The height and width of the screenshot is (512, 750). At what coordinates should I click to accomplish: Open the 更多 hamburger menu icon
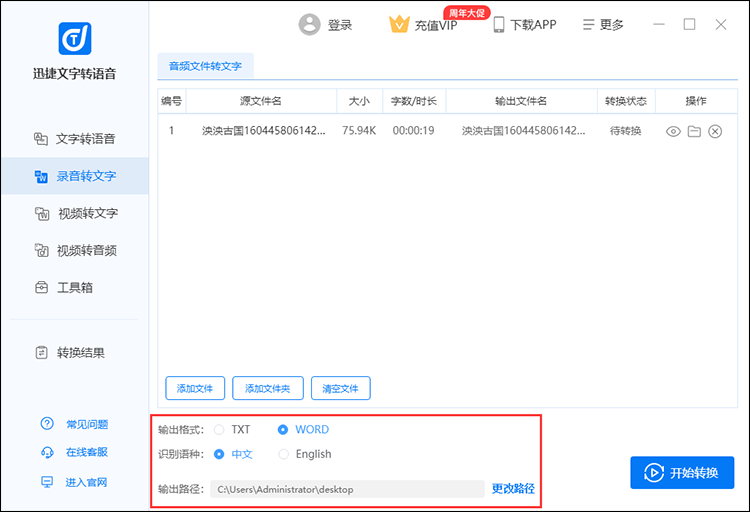[x=588, y=24]
